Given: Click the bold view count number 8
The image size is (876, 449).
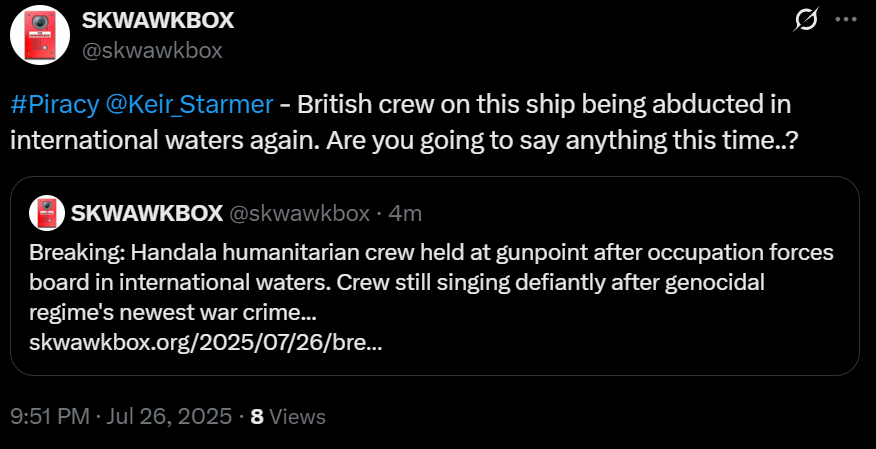Looking at the screenshot, I should click(257, 416).
